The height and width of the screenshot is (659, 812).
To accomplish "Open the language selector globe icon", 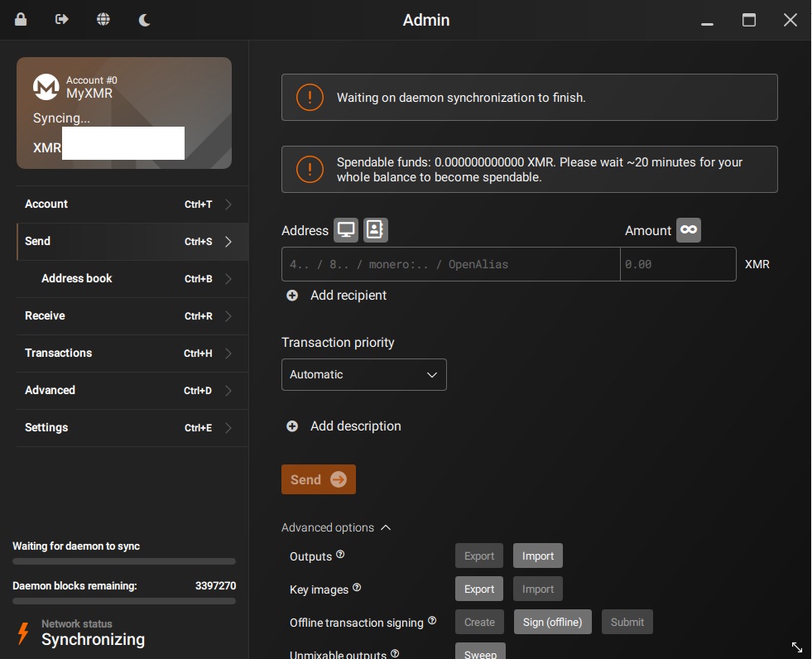I will pos(103,18).
